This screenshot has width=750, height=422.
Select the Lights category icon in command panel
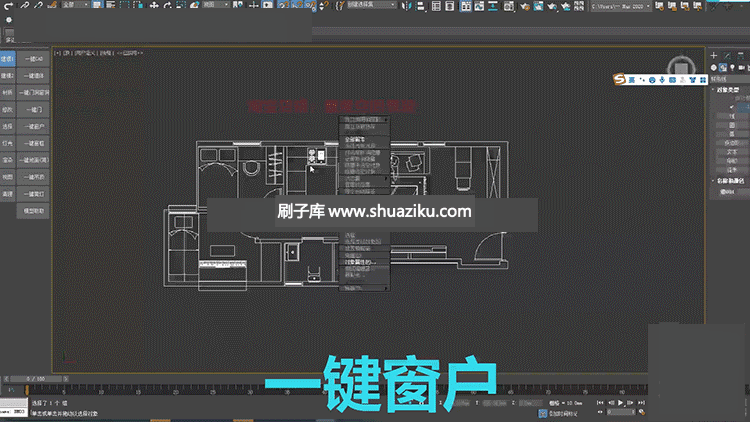[732, 67]
